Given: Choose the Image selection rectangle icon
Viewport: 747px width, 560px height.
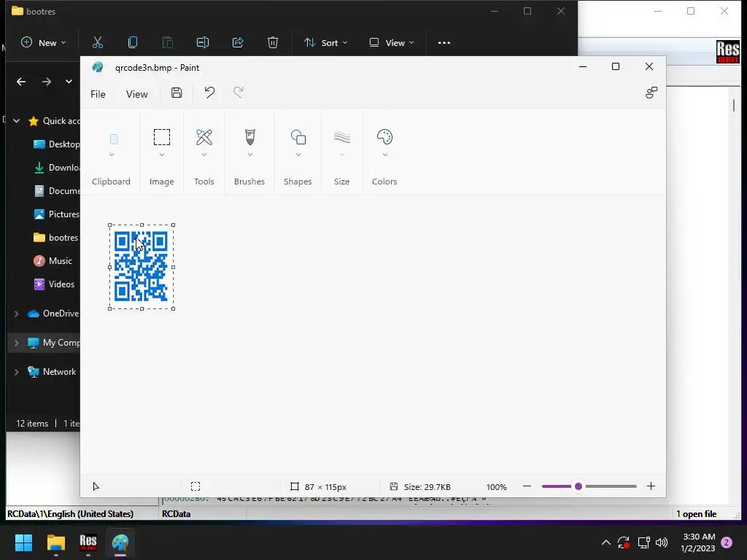Looking at the screenshot, I should coord(161,137).
